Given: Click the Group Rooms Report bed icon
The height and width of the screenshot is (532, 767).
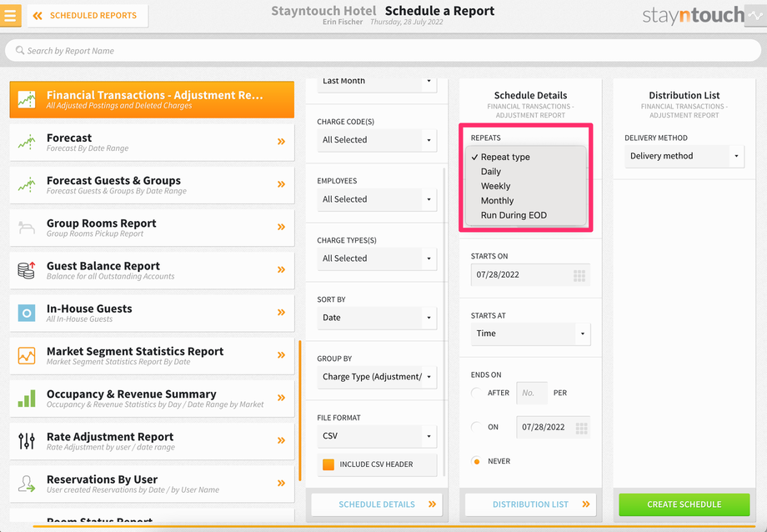Looking at the screenshot, I should tap(27, 228).
